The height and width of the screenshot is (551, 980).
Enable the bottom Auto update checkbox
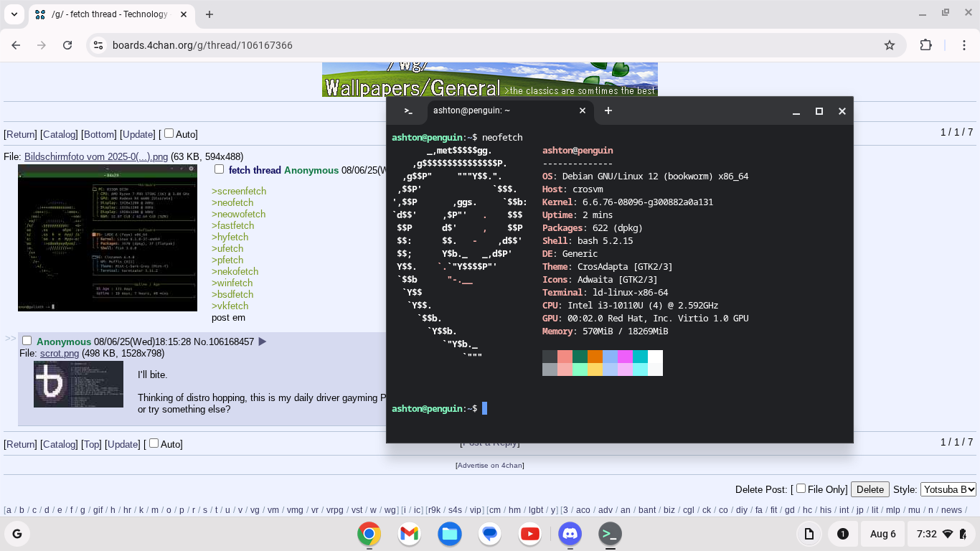(154, 443)
